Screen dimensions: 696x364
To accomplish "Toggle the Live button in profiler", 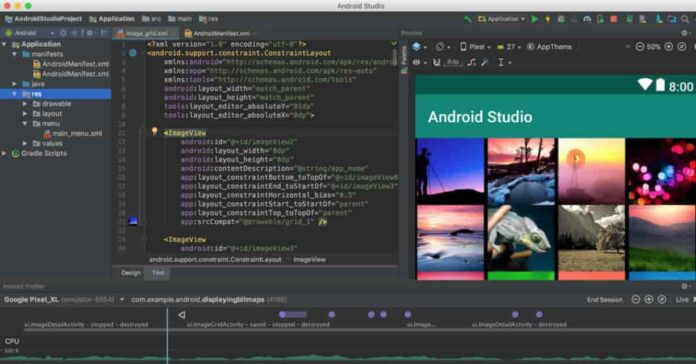I will point(682,300).
